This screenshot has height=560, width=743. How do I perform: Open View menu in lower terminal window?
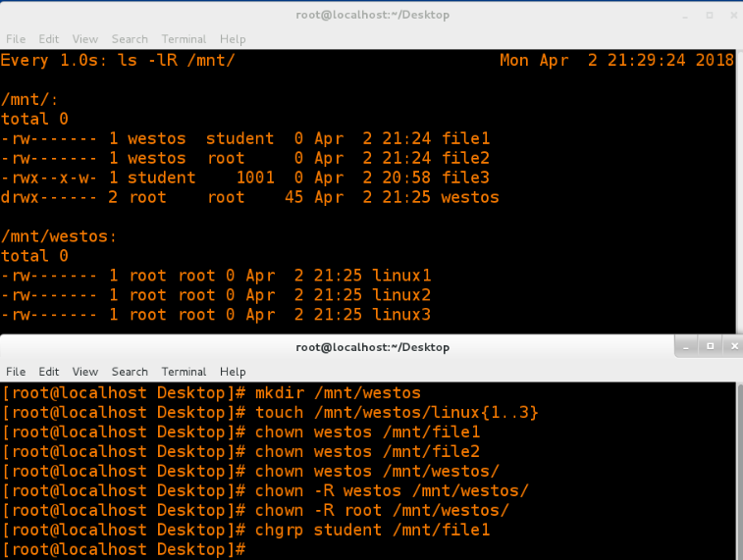(85, 372)
